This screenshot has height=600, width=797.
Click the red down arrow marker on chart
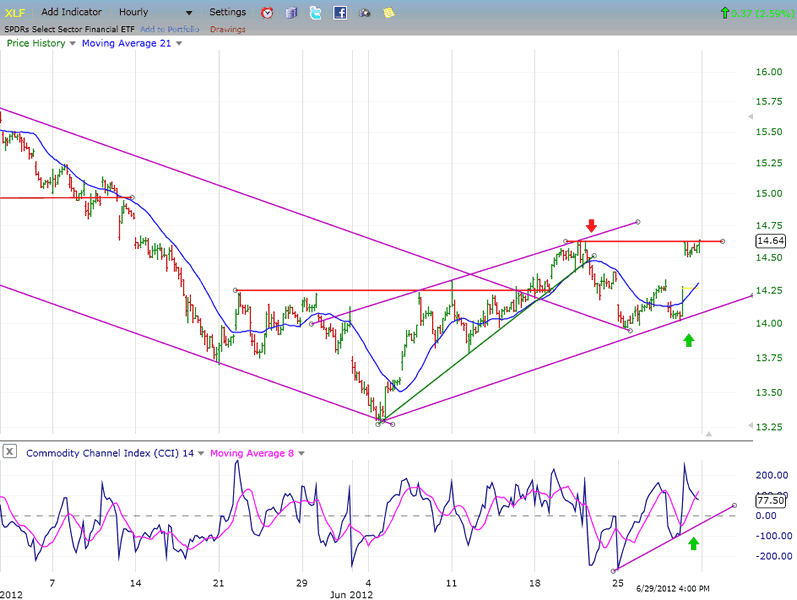[x=591, y=225]
